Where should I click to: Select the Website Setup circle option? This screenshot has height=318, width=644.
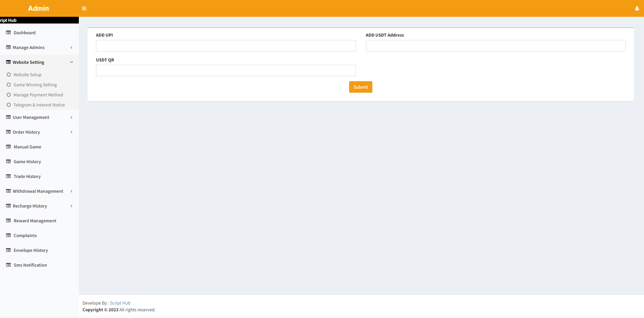(x=9, y=75)
